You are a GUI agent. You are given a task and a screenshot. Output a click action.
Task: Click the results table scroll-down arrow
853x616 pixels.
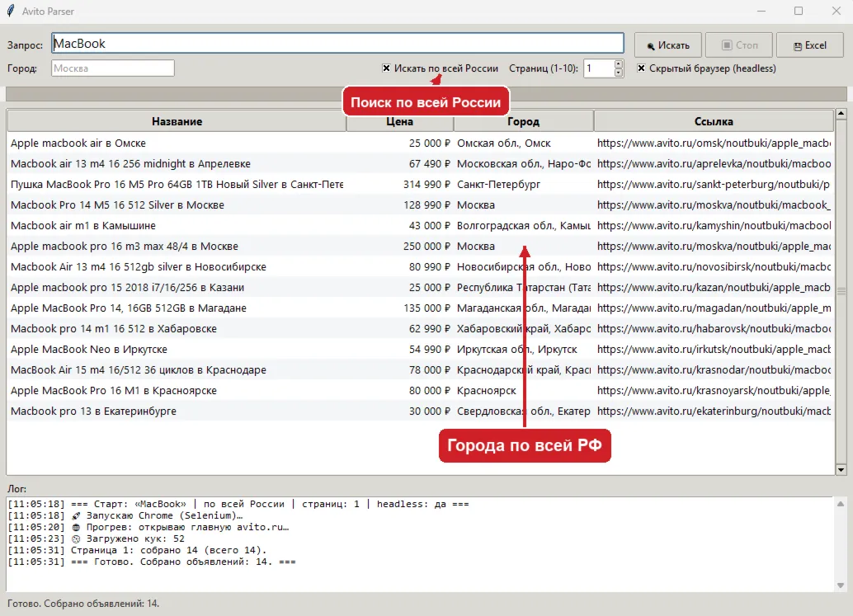click(841, 470)
